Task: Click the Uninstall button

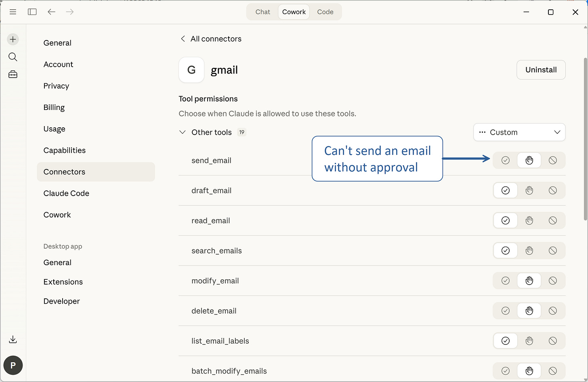Action: click(541, 70)
